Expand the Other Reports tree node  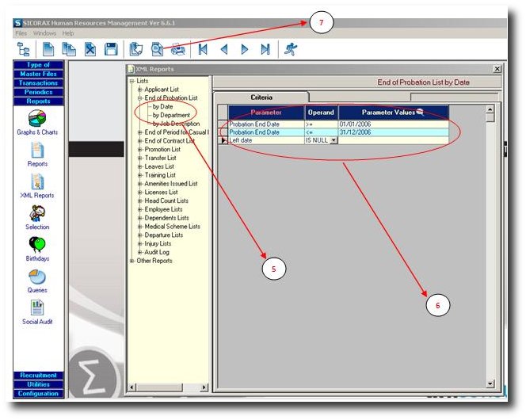132,261
